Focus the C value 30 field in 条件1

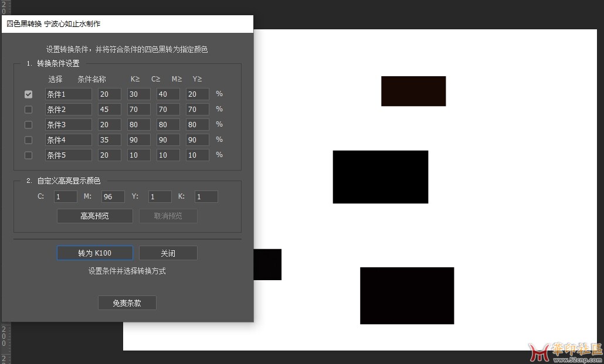pos(138,94)
